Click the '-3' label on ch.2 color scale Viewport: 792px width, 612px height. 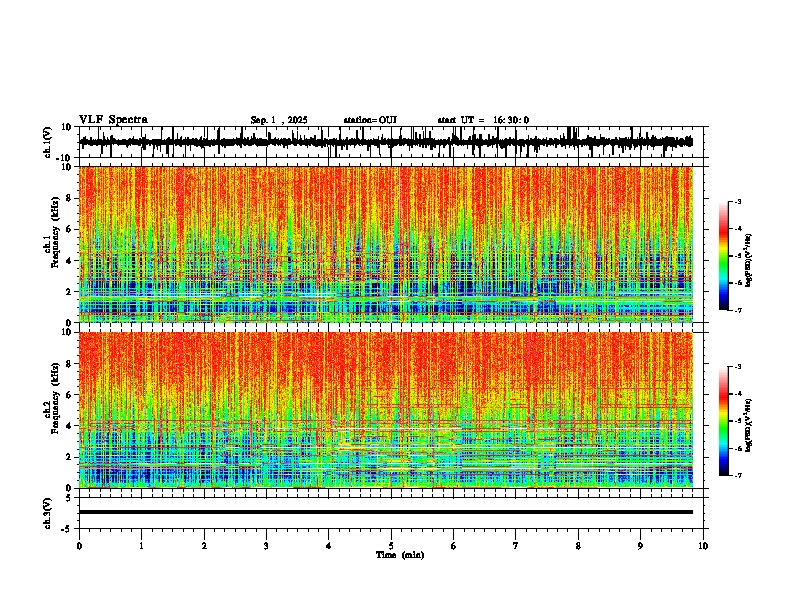pyautogui.click(x=737, y=367)
